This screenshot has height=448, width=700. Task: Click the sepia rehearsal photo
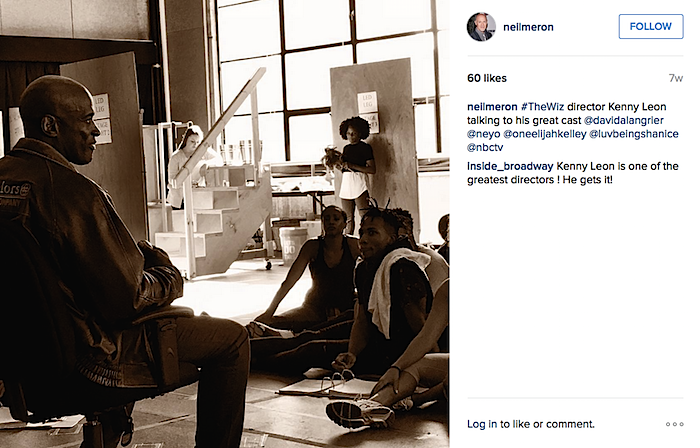point(225,224)
